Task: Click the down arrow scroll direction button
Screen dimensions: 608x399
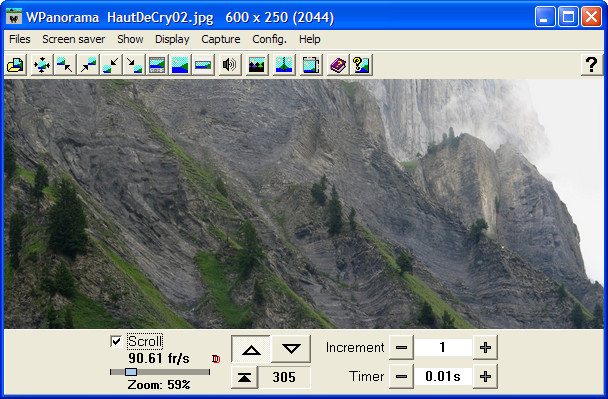Action: [x=291, y=349]
